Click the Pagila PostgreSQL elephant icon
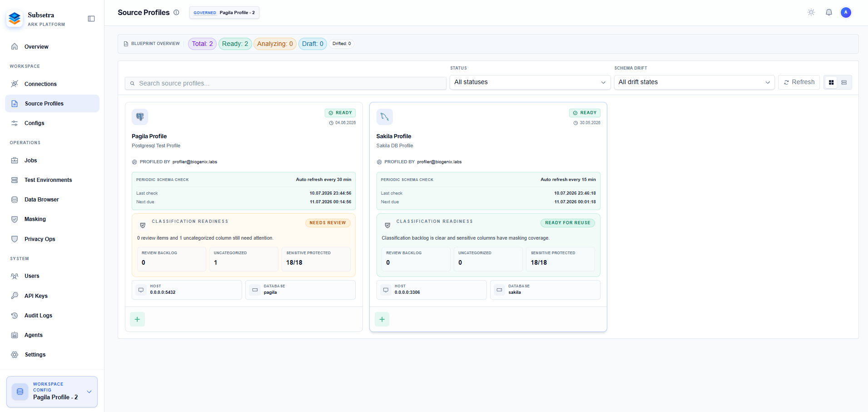 [140, 117]
